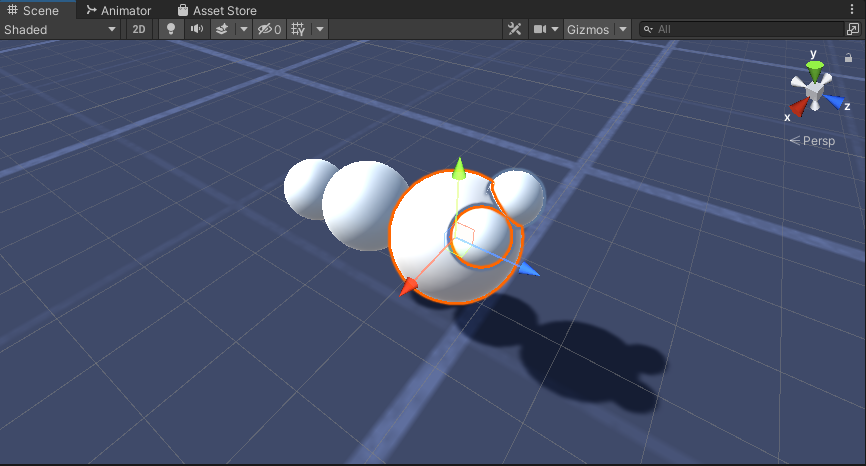Toggle scene audio with the speaker icon
866x466 pixels.
pyautogui.click(x=197, y=29)
